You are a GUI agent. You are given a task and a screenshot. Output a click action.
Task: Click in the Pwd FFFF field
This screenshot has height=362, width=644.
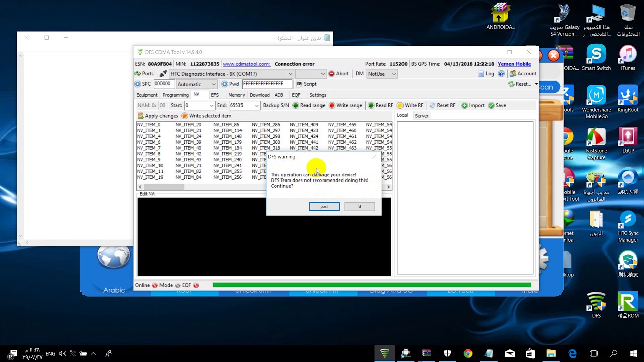point(267,84)
